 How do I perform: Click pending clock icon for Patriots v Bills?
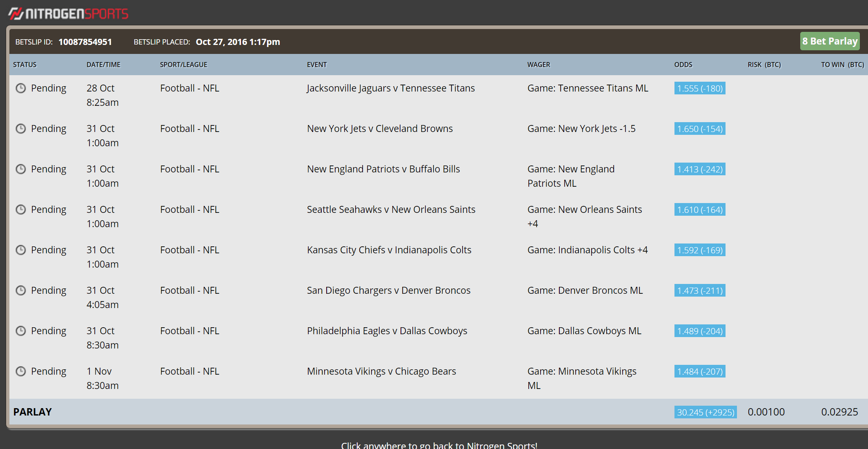click(x=21, y=169)
